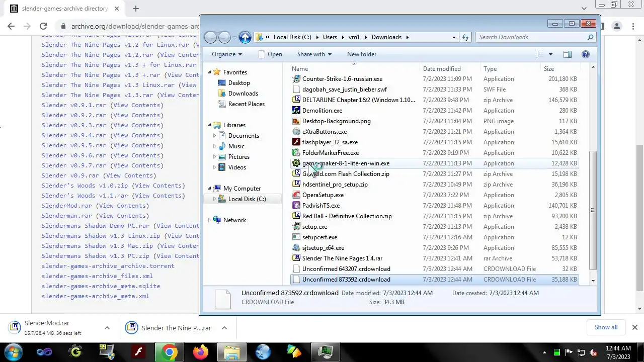Open the Explorer Help question mark icon
The image size is (644, 362).
point(585,54)
